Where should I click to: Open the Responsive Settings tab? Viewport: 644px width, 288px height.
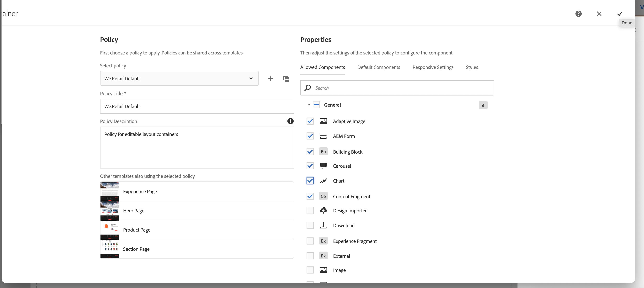coord(433,67)
